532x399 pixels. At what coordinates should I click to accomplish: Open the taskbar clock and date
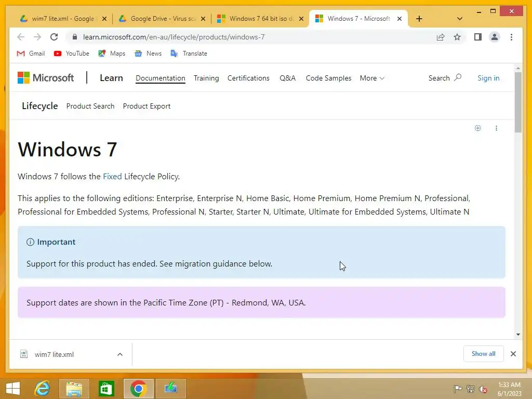pos(509,389)
